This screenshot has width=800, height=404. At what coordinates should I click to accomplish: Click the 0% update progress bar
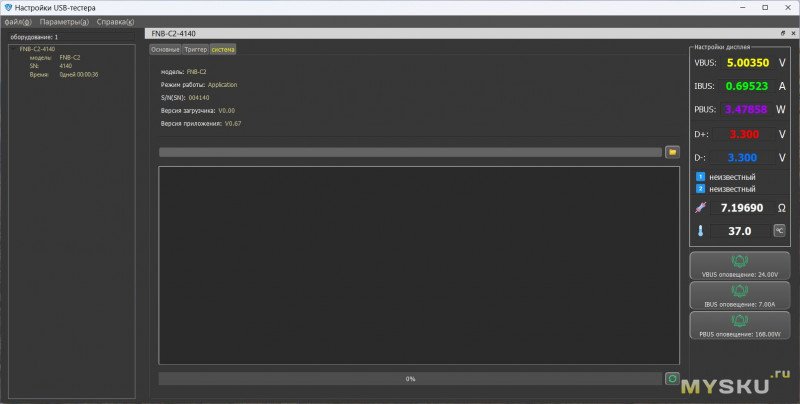coord(410,379)
